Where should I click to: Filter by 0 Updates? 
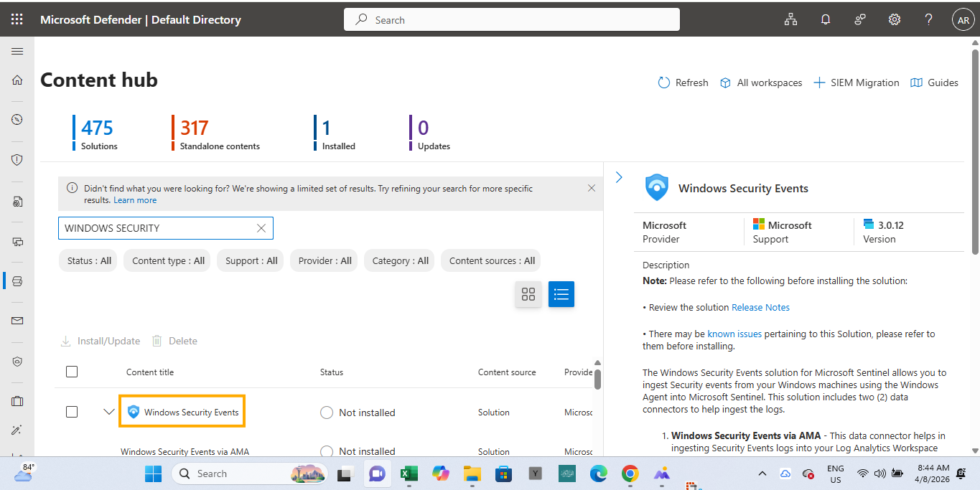(x=431, y=133)
